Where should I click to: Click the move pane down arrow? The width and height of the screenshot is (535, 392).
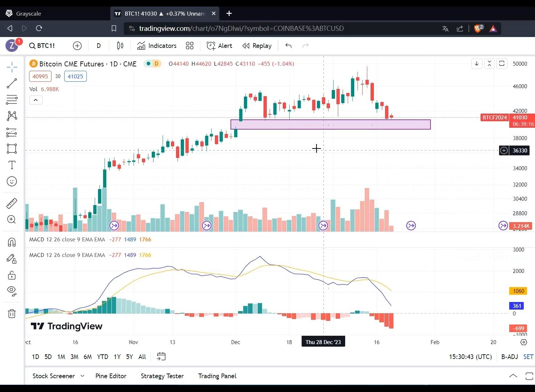tap(477, 64)
